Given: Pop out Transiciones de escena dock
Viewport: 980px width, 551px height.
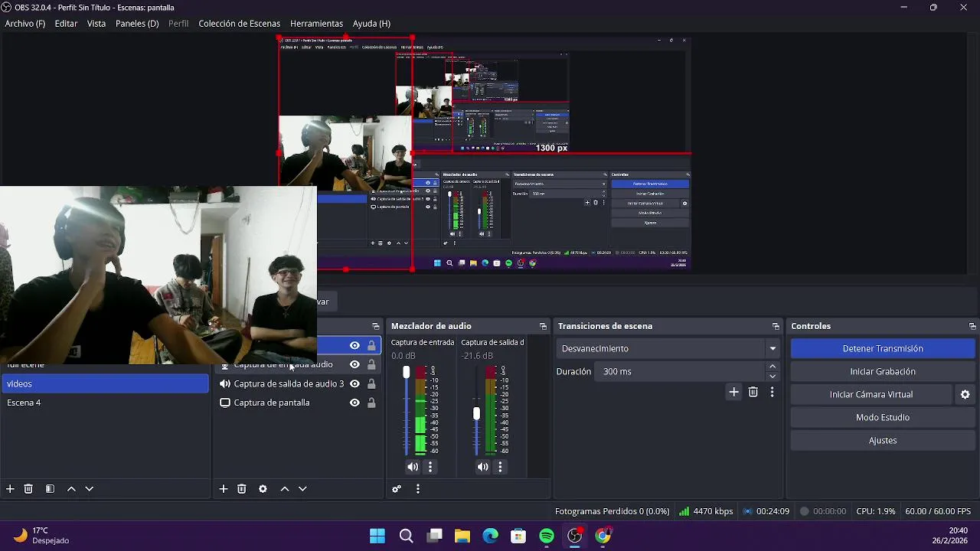Looking at the screenshot, I should pyautogui.click(x=776, y=326).
